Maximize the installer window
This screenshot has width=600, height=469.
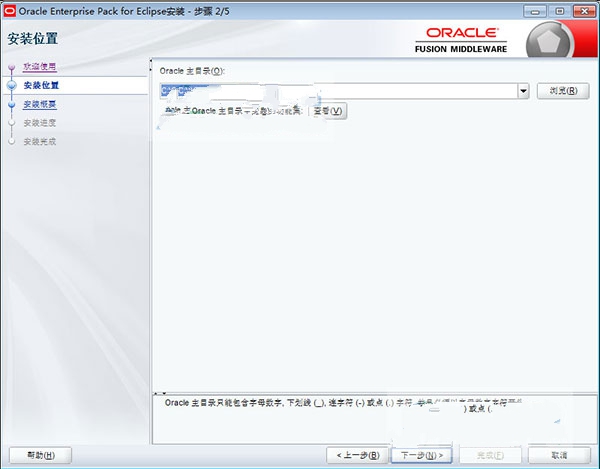(559, 11)
